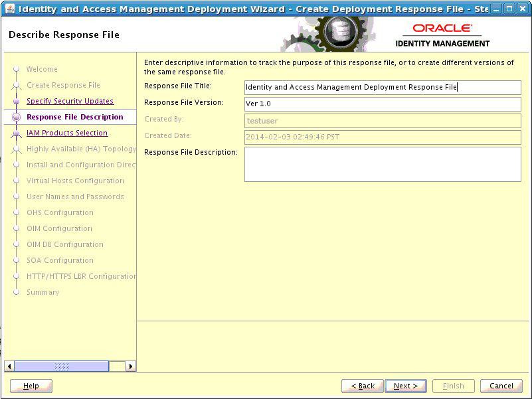Go to the IAM Products Selection step
This screenshot has height=399, width=532.
click(67, 133)
